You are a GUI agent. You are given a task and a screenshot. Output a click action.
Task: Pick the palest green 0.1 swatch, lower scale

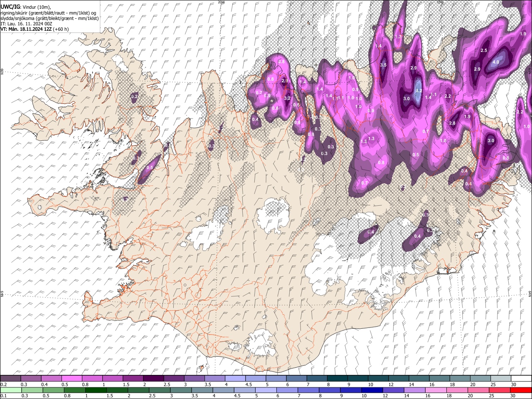(x=10, y=390)
